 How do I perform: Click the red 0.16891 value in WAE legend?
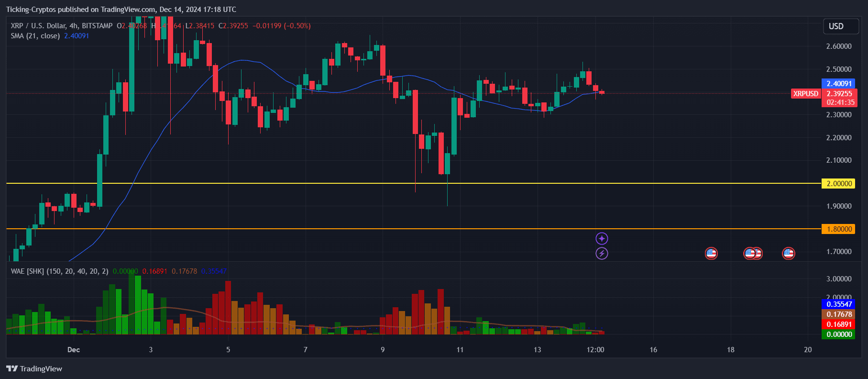154,271
